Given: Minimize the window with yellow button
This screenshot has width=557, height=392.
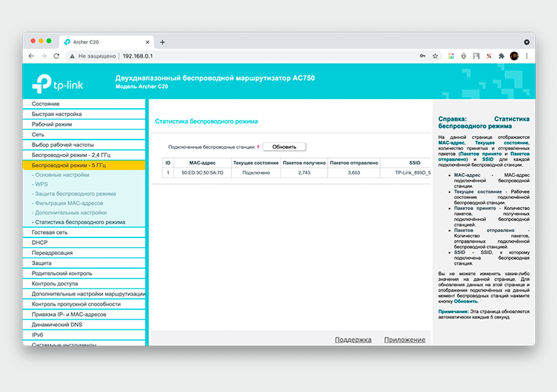Looking at the screenshot, I should [41, 41].
